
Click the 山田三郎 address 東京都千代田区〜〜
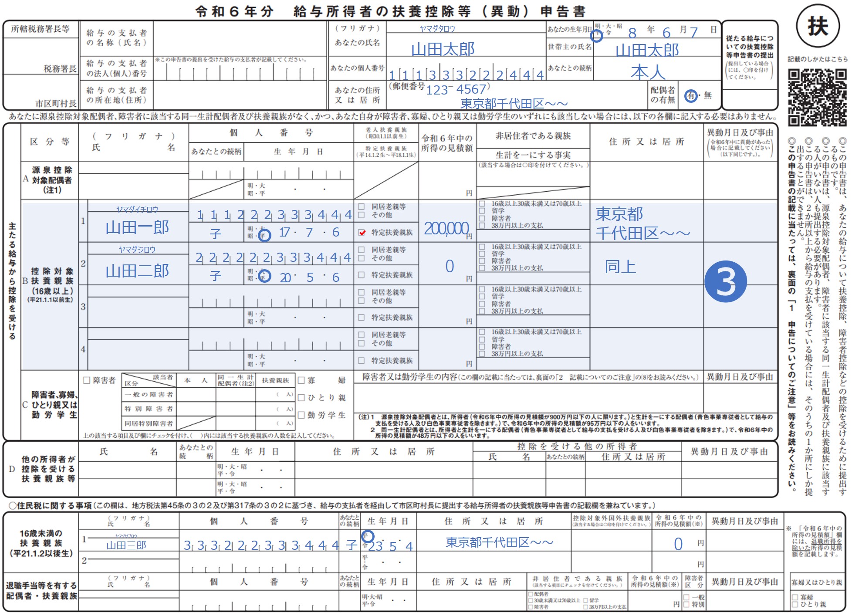[499, 542]
